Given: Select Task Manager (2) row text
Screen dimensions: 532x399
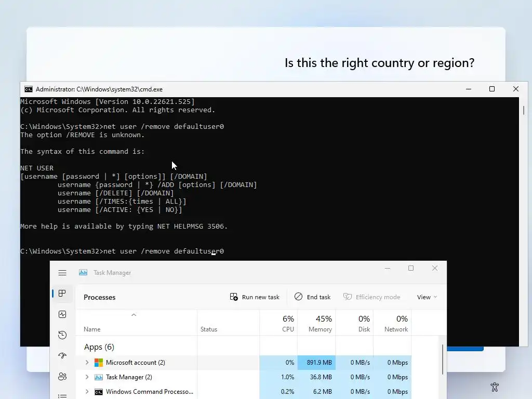Looking at the screenshot, I should tap(129, 377).
